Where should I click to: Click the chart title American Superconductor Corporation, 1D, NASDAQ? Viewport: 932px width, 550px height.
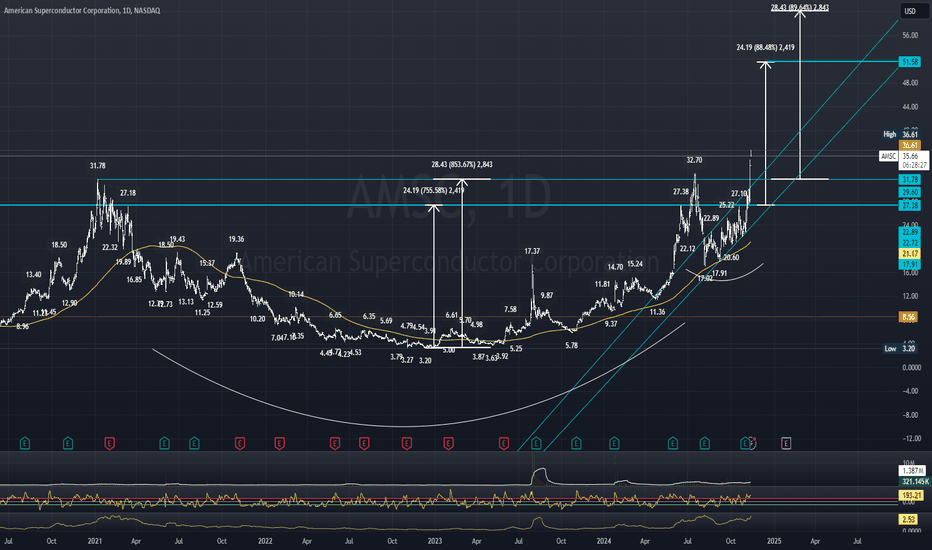coord(82,11)
